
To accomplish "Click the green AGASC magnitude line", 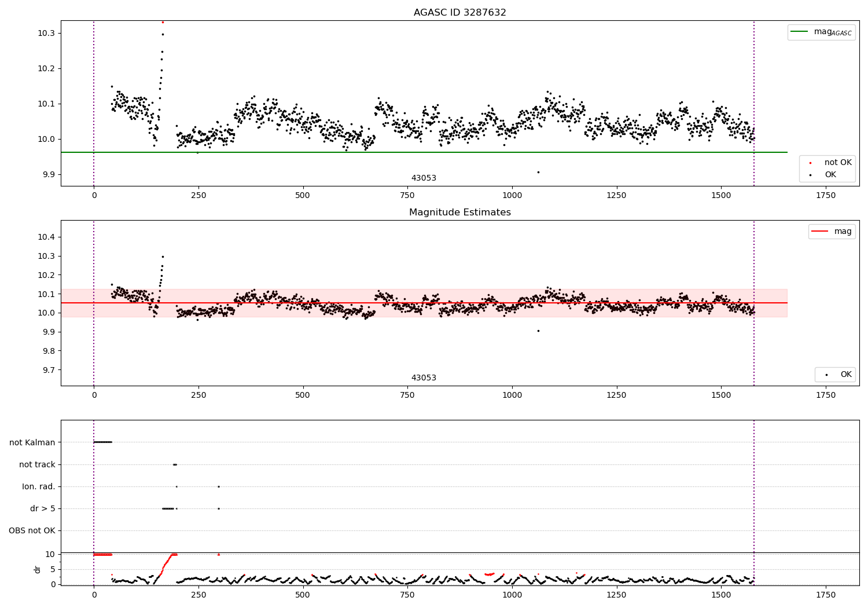I will pos(424,152).
